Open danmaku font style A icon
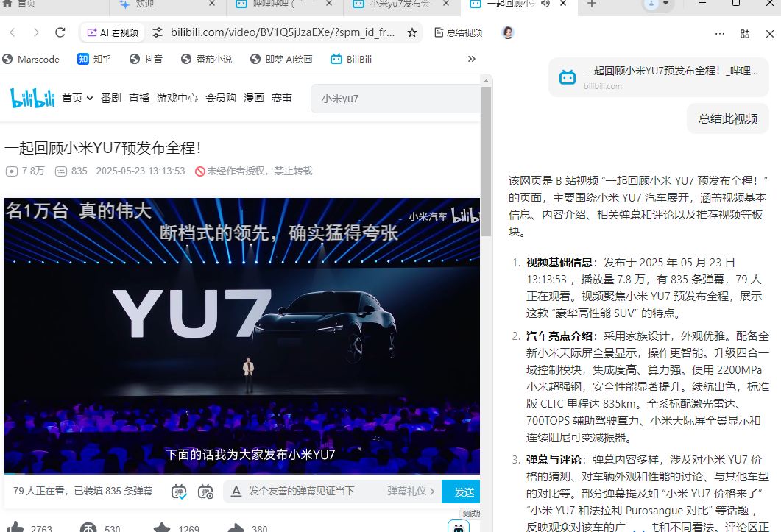Screen dimensions: 781x532 click(x=236, y=492)
